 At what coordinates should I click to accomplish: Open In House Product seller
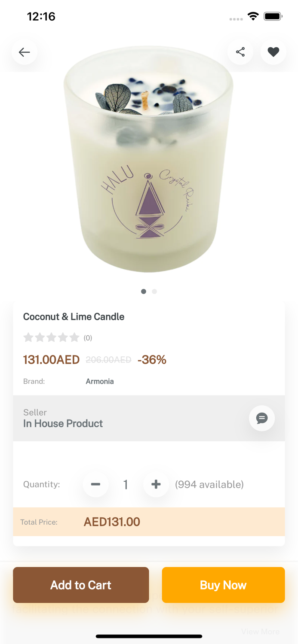63,423
